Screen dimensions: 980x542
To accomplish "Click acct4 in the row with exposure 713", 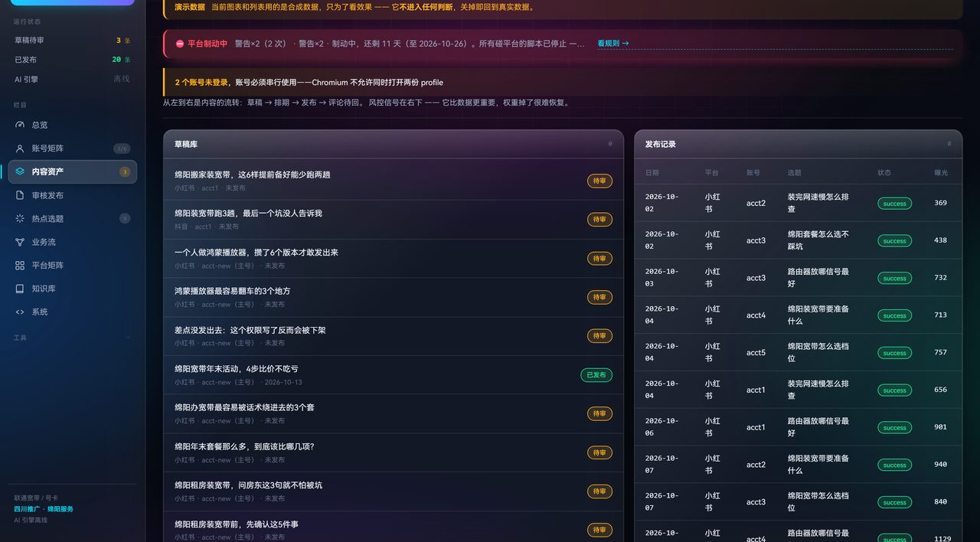I will [756, 315].
